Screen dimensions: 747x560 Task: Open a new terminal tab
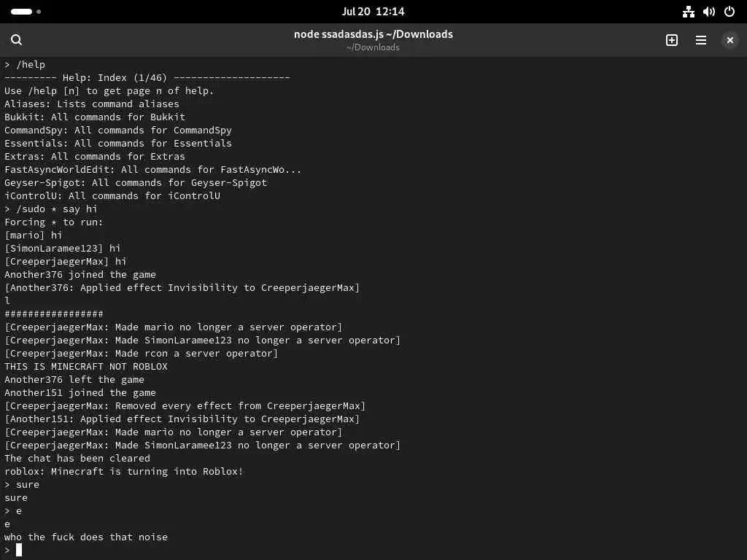(x=671, y=40)
